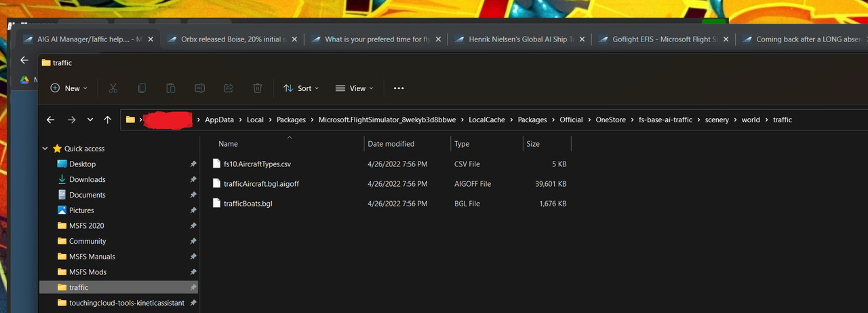Go forward with Explorer forward arrow
The image size is (868, 313).
click(x=71, y=119)
